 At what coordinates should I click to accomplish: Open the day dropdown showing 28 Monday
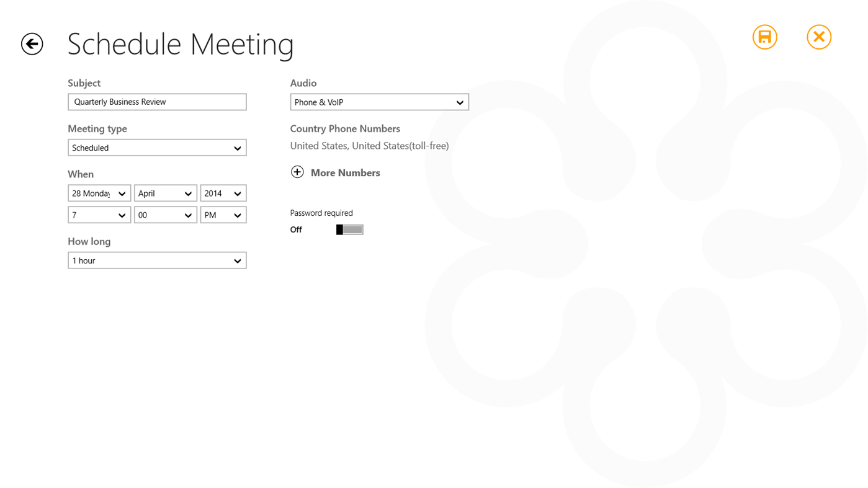[99, 193]
